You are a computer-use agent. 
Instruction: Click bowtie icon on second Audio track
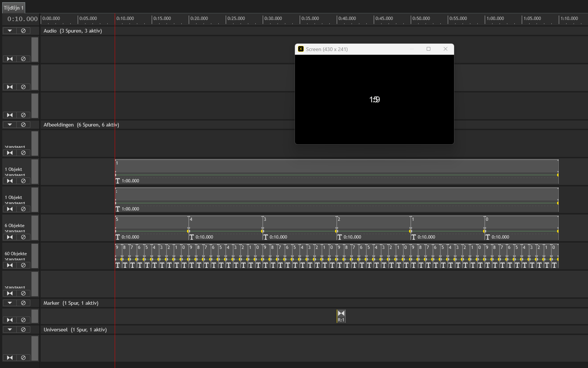click(10, 87)
